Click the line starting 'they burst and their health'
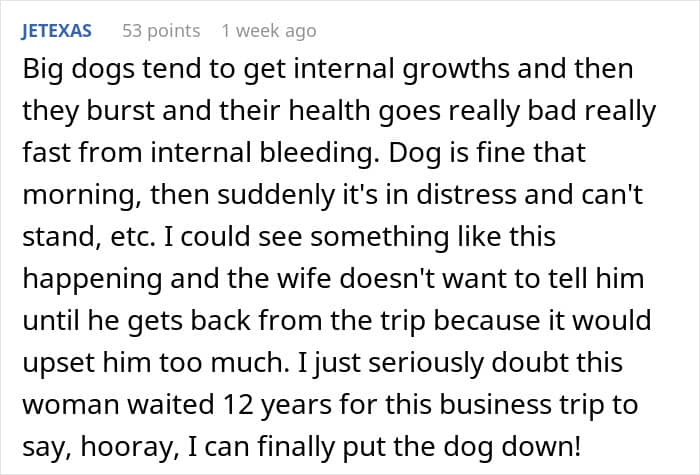This screenshot has height=475, width=700. (339, 112)
